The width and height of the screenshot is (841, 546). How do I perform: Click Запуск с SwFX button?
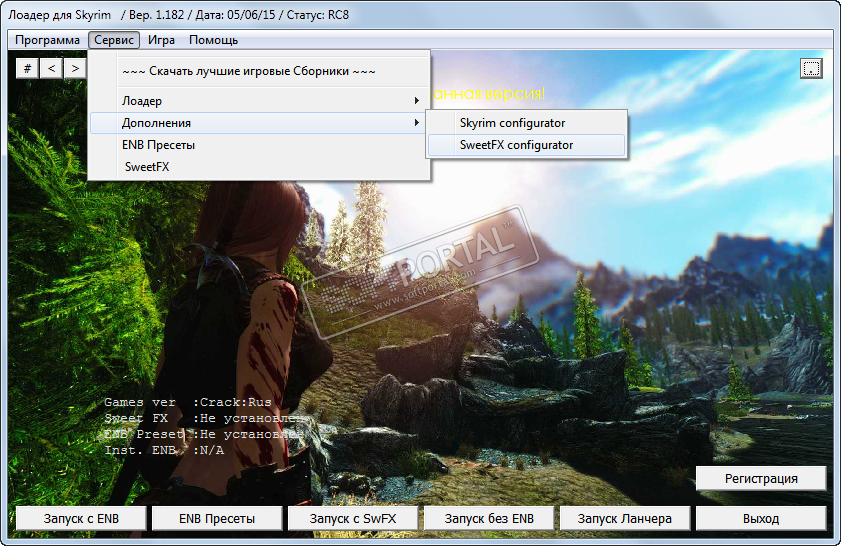coord(353,519)
